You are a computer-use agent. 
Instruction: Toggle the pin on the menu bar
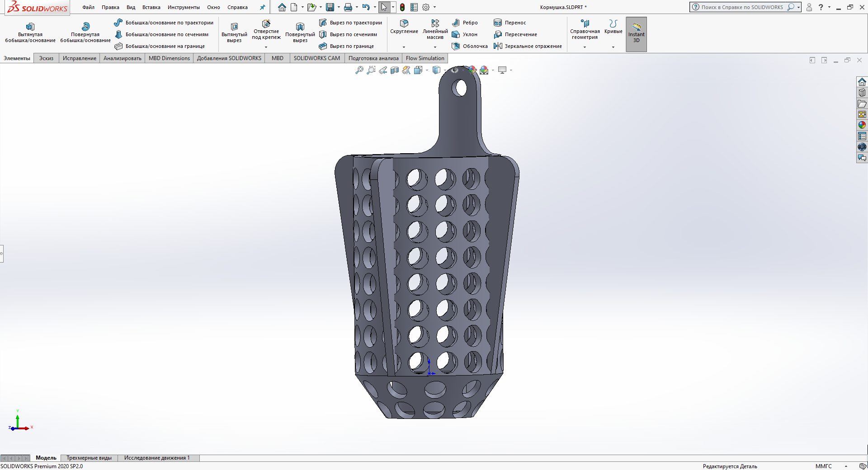[x=262, y=7]
